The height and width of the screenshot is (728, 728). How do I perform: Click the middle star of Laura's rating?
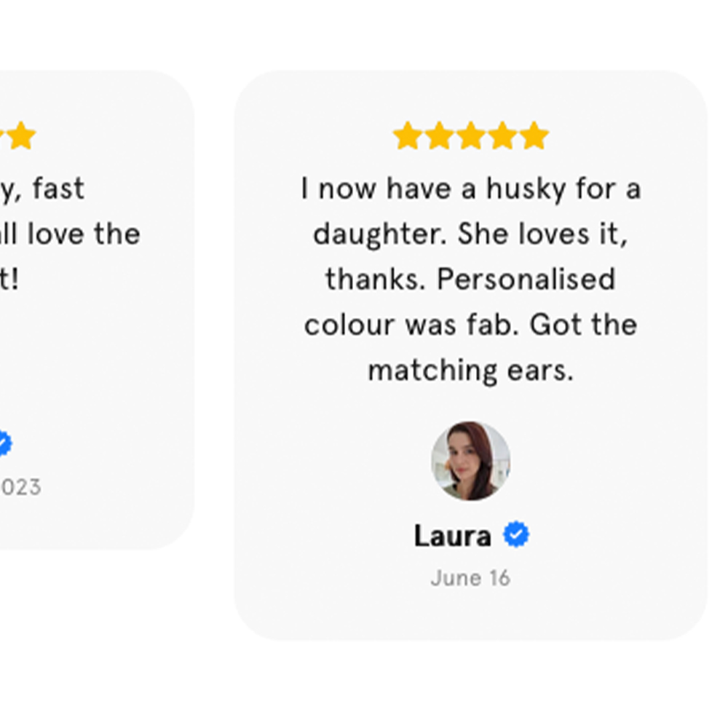pos(471,136)
